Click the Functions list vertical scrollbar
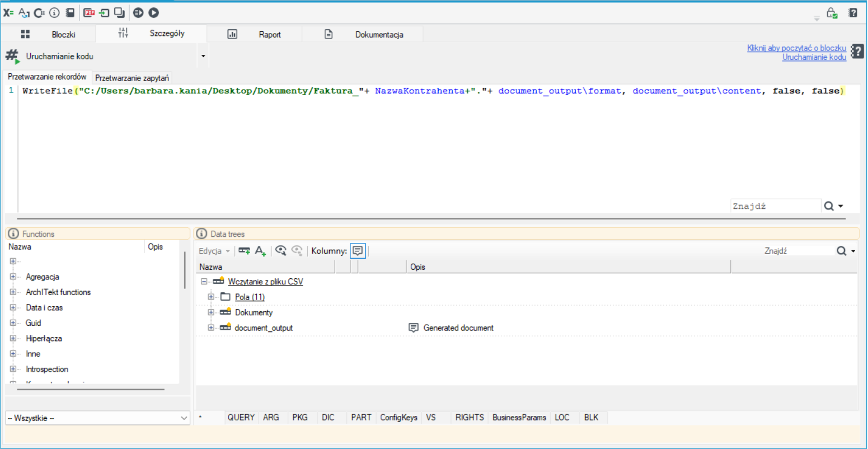Viewport: 868px width, 449px height. tap(185, 270)
